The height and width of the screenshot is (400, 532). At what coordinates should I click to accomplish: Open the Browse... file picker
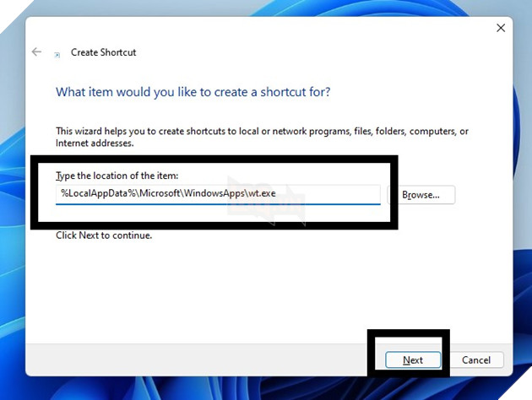pyautogui.click(x=421, y=195)
